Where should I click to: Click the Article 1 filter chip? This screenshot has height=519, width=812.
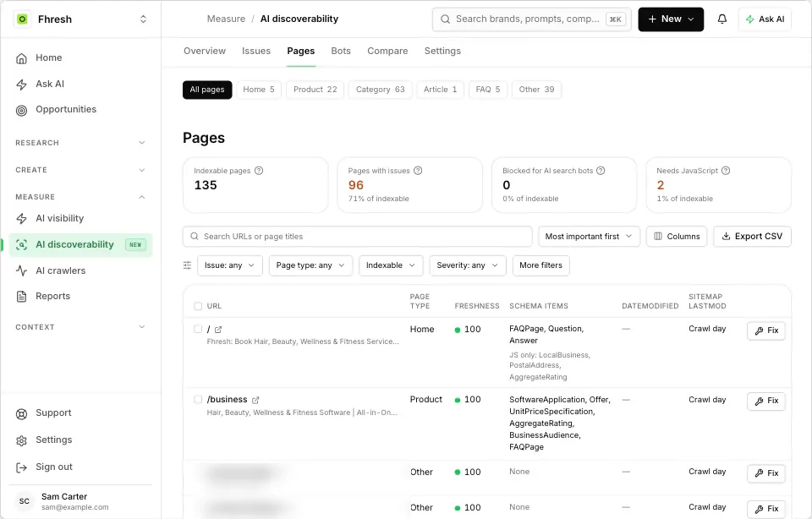click(440, 90)
